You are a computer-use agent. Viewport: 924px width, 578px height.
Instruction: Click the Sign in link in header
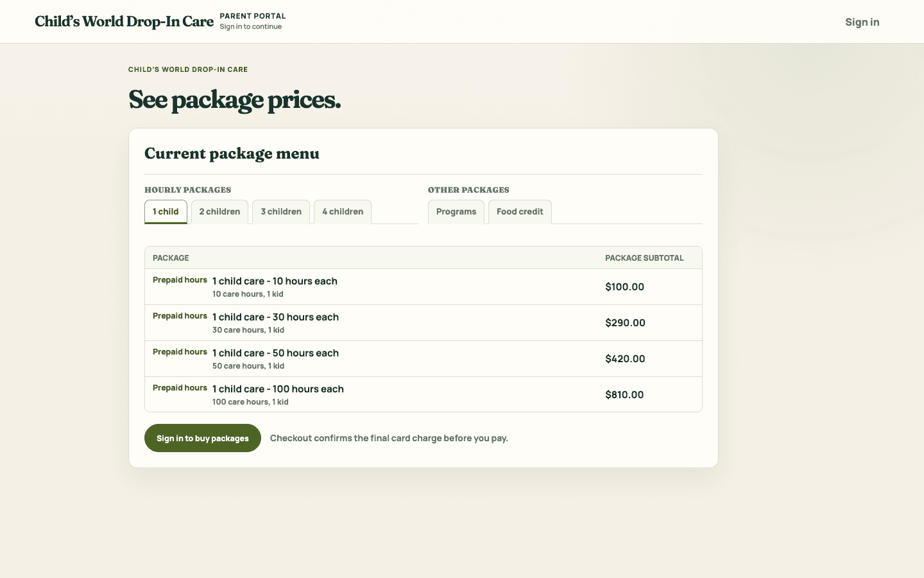pyautogui.click(x=862, y=22)
